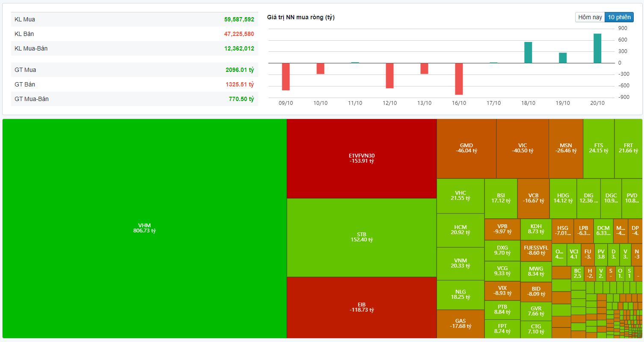The image size is (644, 342).
Task: Select the FUESSVFL -8.60 tỷ tile
Action: pos(536,250)
